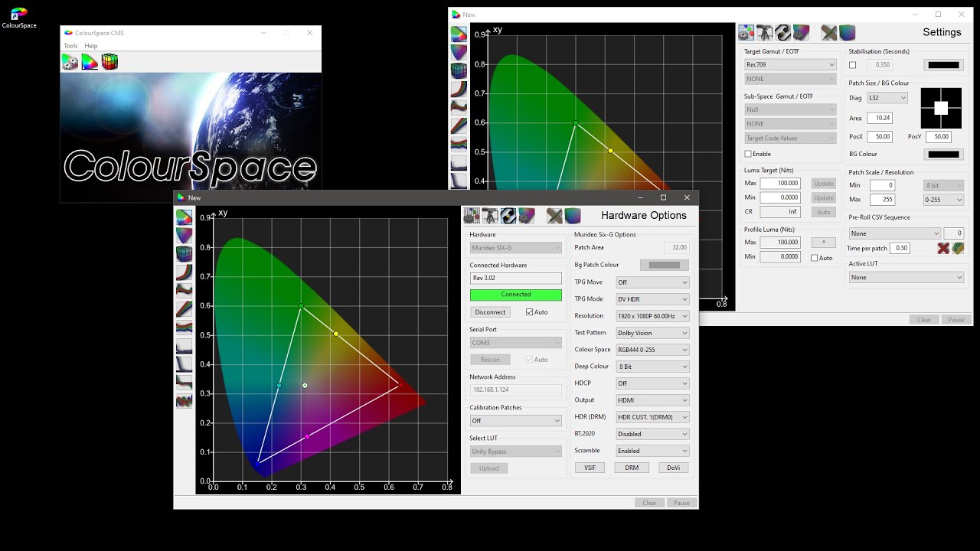Image resolution: width=980 pixels, height=551 pixels.
Task: Click colour cube icon in Settings window toolbar
Action: (x=847, y=33)
